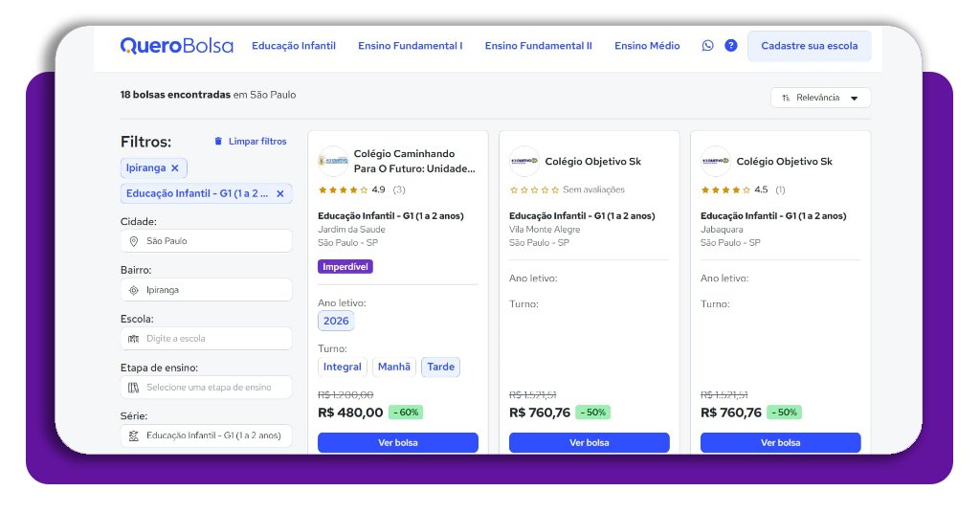Screen dimensions: 980x513
Task: Click Ver bolsa for R$ 480,00 offer
Action: point(397,442)
